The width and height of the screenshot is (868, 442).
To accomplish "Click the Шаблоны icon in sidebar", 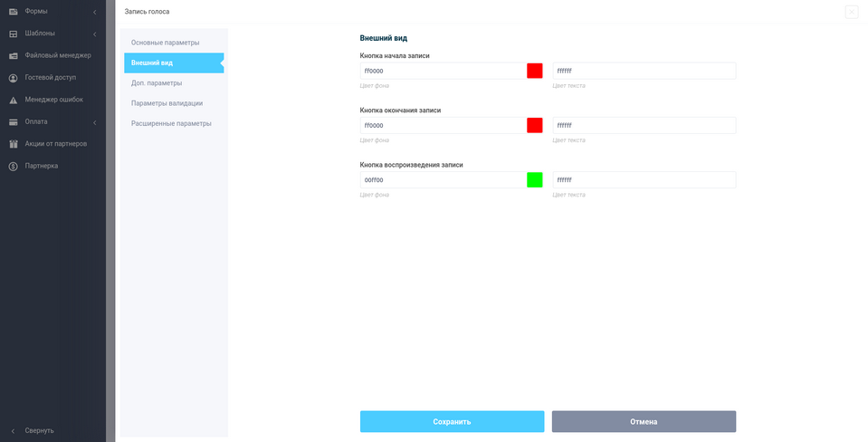I will (x=14, y=34).
